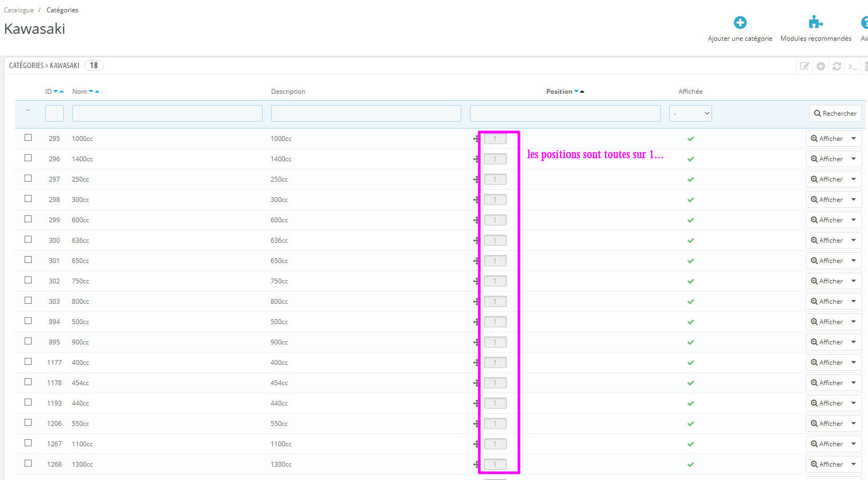This screenshot has height=480, width=868.
Task: Select checkbox for ID 300
Action: point(28,239)
